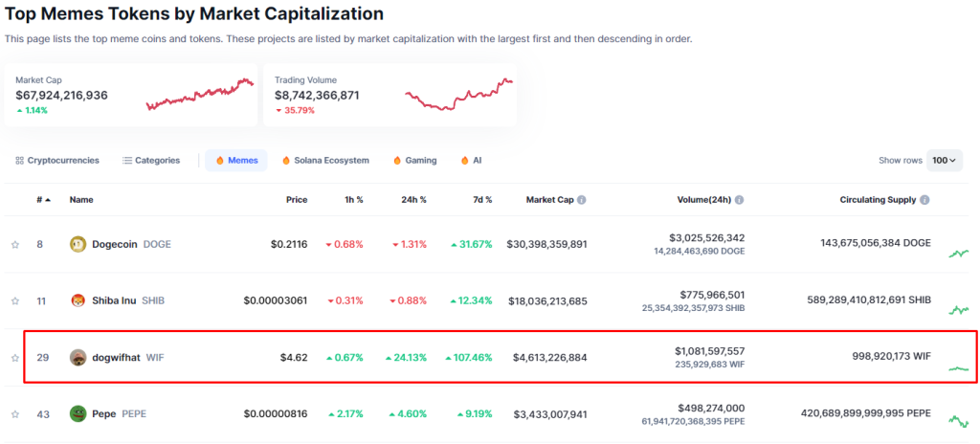Switch to the Cryptocurrencies tab
980x444 pixels.
(x=56, y=161)
